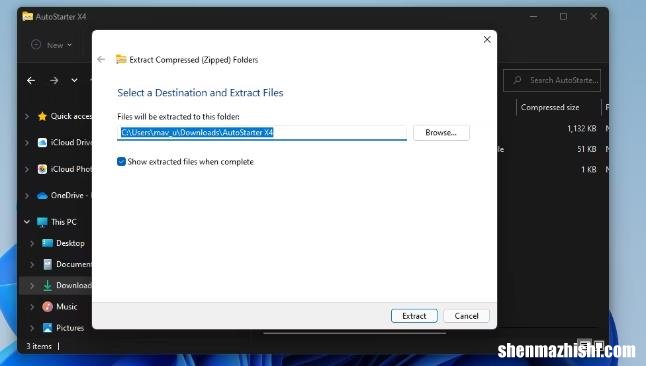
Task: Close the AutoStarter X4 Explorer window
Action: click(x=593, y=16)
